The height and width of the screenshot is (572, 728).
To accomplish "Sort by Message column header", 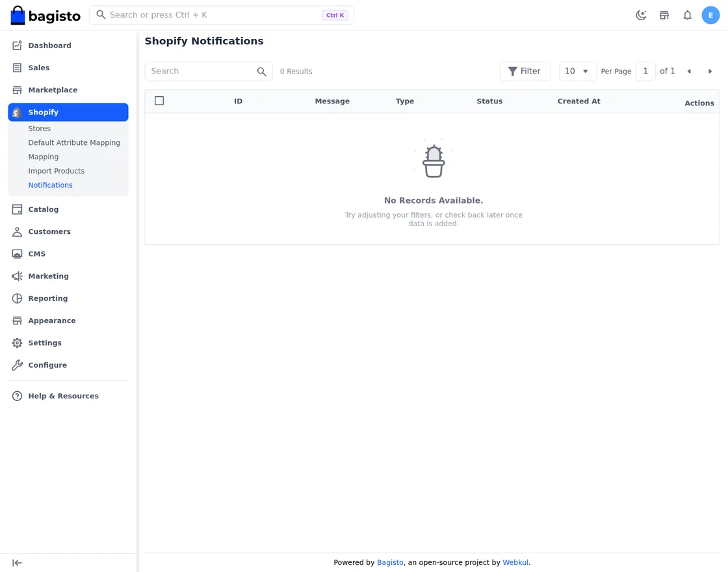I will (332, 101).
